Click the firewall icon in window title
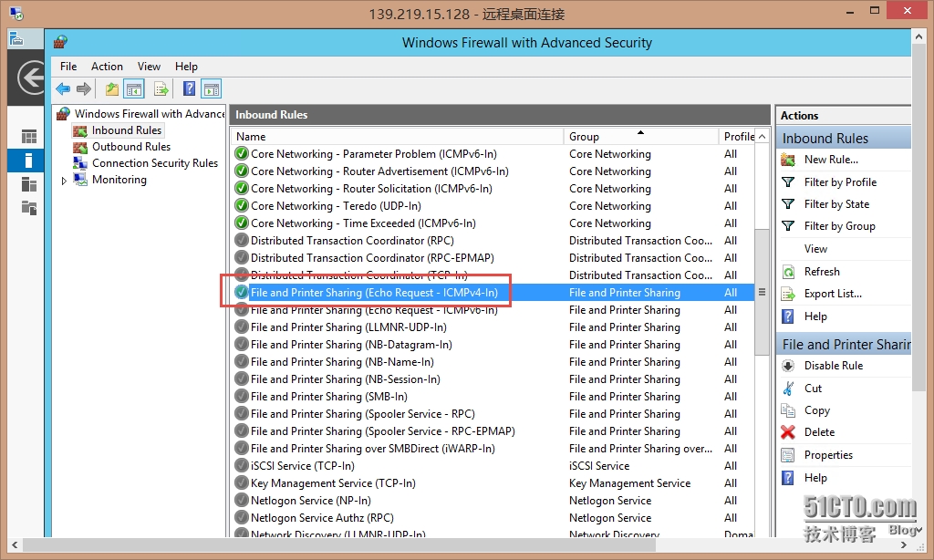Screen dimensions: 934x560 pos(60,42)
